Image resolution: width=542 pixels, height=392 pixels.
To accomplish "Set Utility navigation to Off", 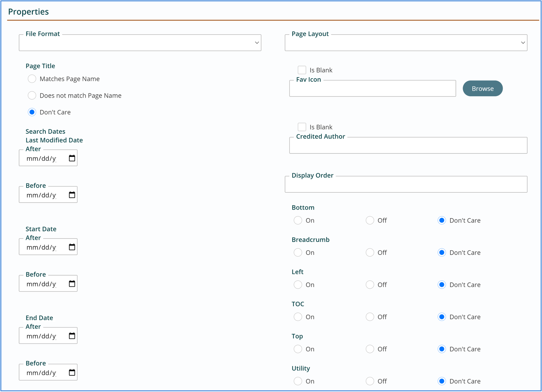I will pyautogui.click(x=370, y=381).
